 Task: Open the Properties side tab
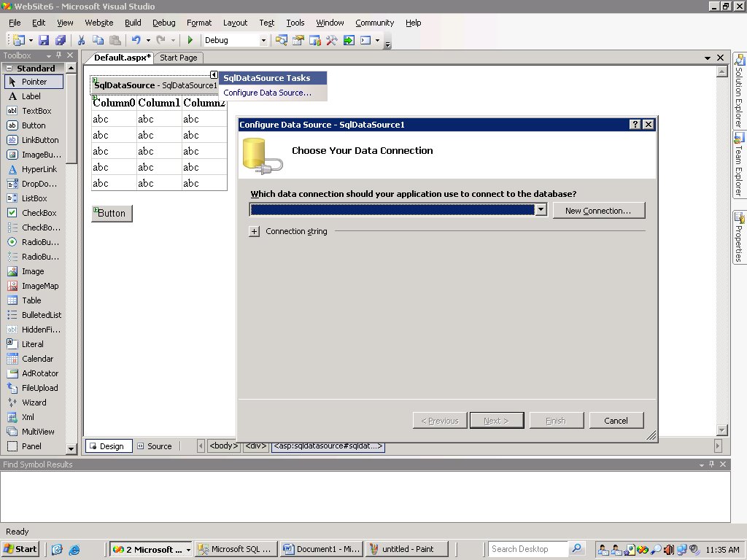(x=740, y=238)
